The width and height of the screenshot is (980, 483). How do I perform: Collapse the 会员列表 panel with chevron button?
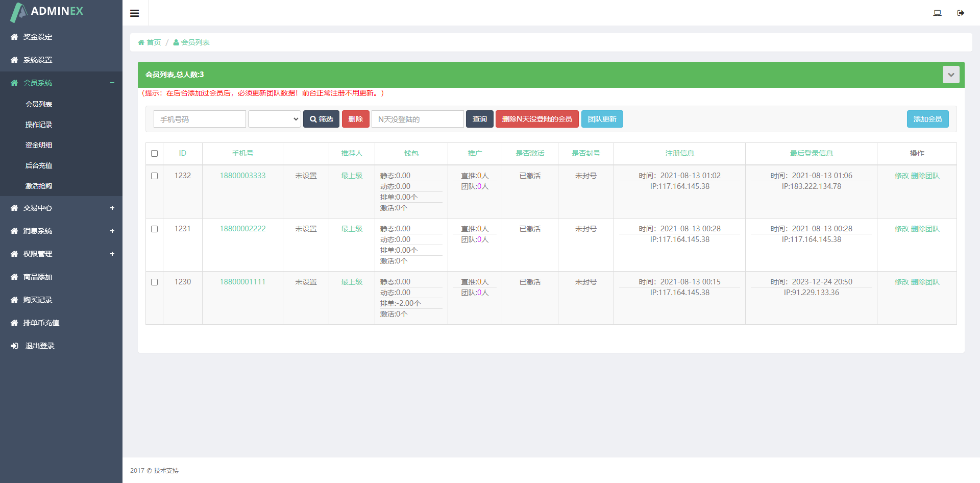pos(951,75)
